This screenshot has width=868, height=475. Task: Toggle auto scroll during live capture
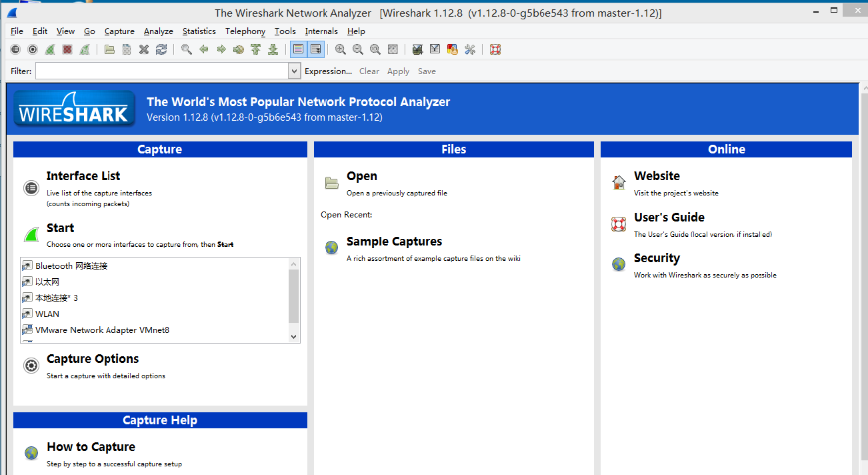(316, 49)
